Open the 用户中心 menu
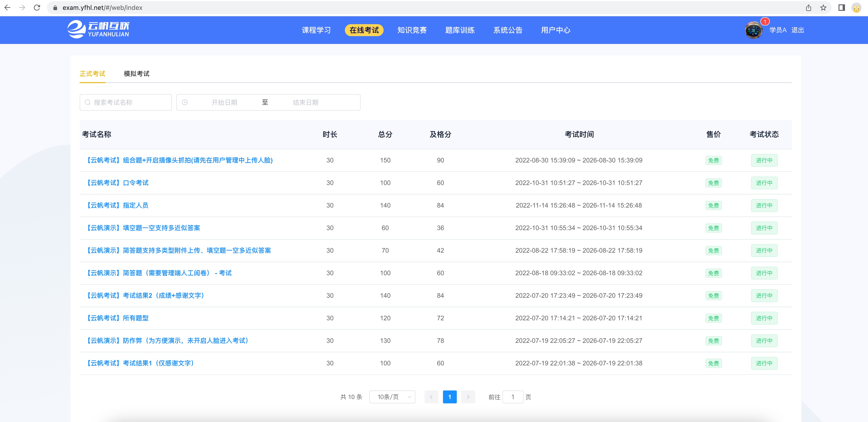The image size is (868, 422). click(555, 30)
